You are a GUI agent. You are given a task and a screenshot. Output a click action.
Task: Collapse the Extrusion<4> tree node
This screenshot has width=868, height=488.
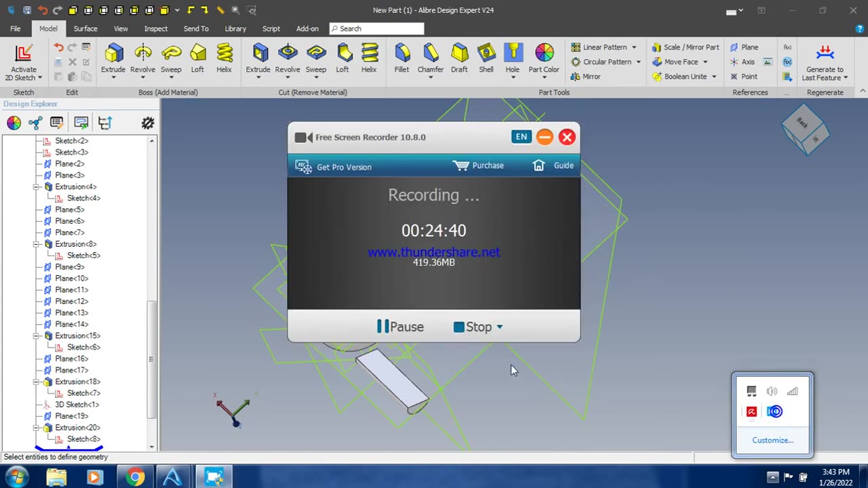pyautogui.click(x=37, y=186)
